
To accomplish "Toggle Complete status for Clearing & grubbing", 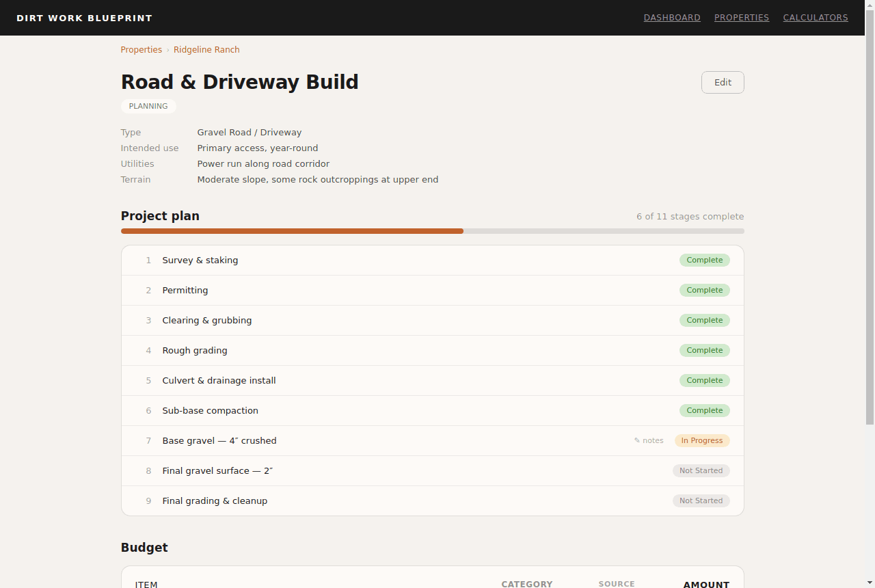I will (705, 321).
